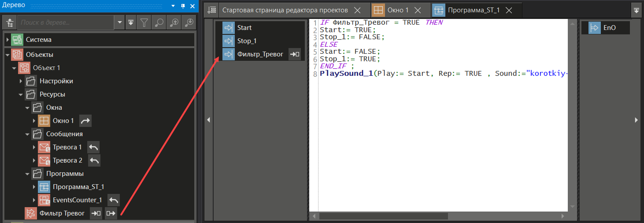This screenshot has width=644, height=223.
Task: Collapse the Сообщения folder
Action: point(27,134)
